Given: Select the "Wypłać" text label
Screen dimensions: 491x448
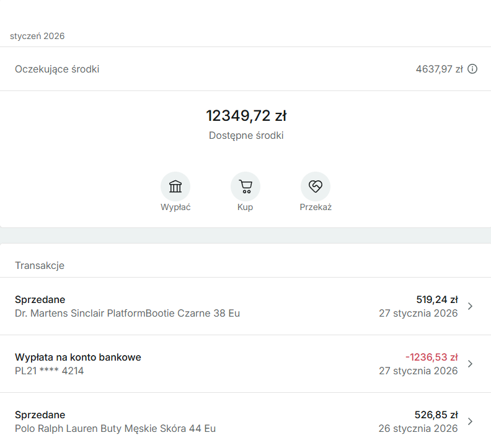Looking at the screenshot, I should 175,208.
